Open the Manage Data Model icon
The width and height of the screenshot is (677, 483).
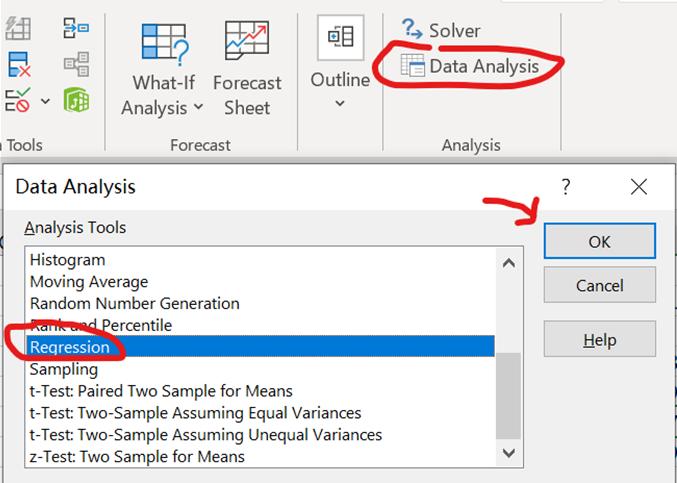76,100
